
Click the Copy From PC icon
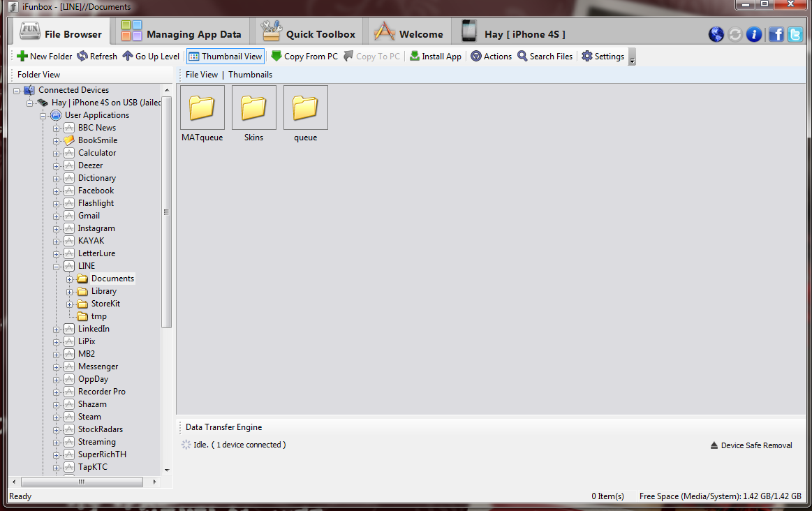click(276, 56)
